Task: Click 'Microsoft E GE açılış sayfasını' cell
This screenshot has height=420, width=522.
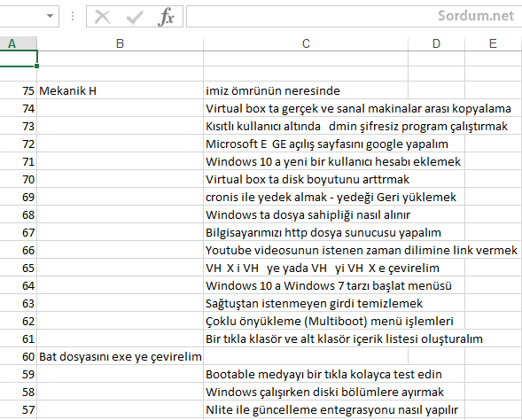Action: (306, 144)
